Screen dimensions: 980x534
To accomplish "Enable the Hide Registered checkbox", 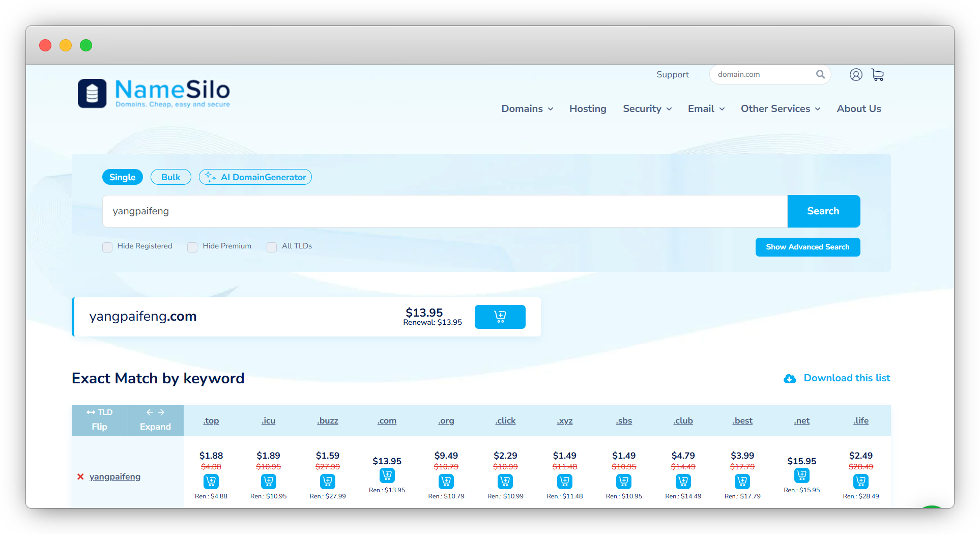I will (x=107, y=247).
